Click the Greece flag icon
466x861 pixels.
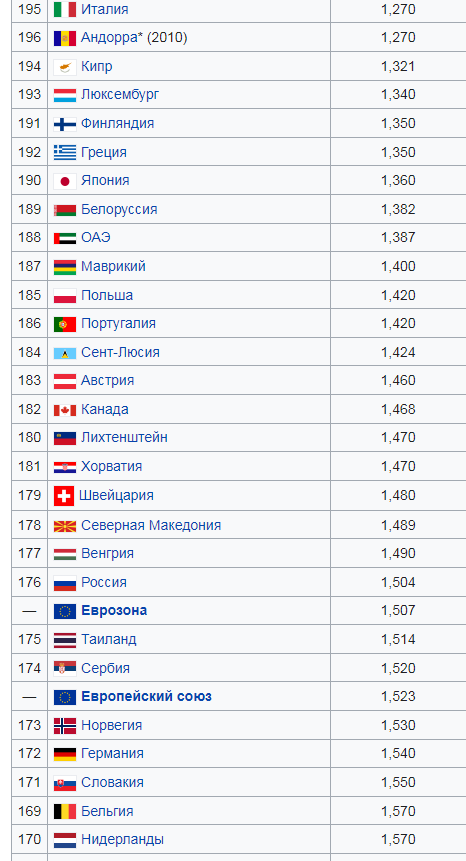point(65,153)
